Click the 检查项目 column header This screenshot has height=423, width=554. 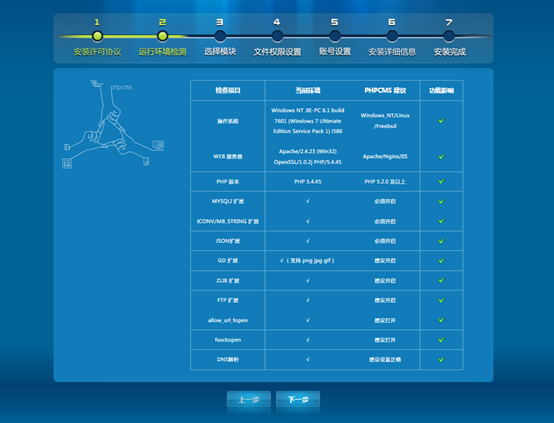228,90
